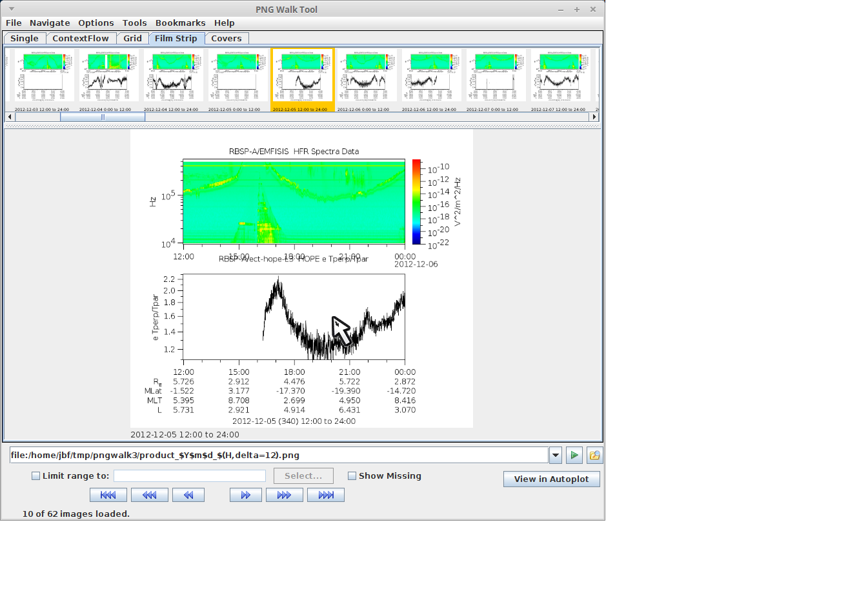Viewport: 868px width, 591px height.
Task: Open the folder browse icon
Action: 594,455
